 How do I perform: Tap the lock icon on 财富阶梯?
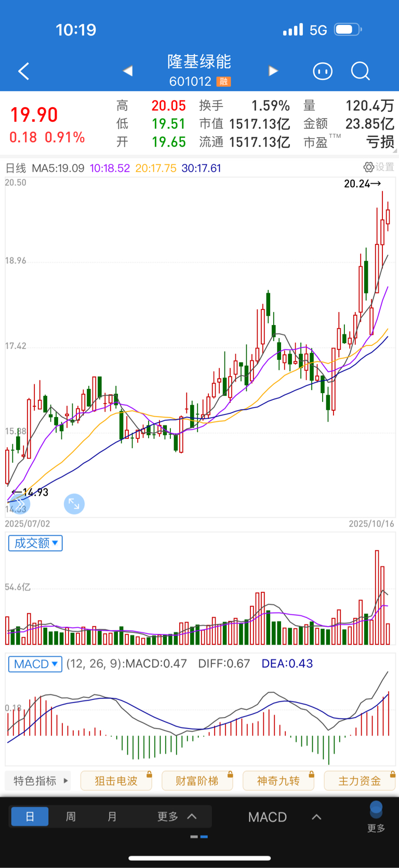click(x=230, y=774)
